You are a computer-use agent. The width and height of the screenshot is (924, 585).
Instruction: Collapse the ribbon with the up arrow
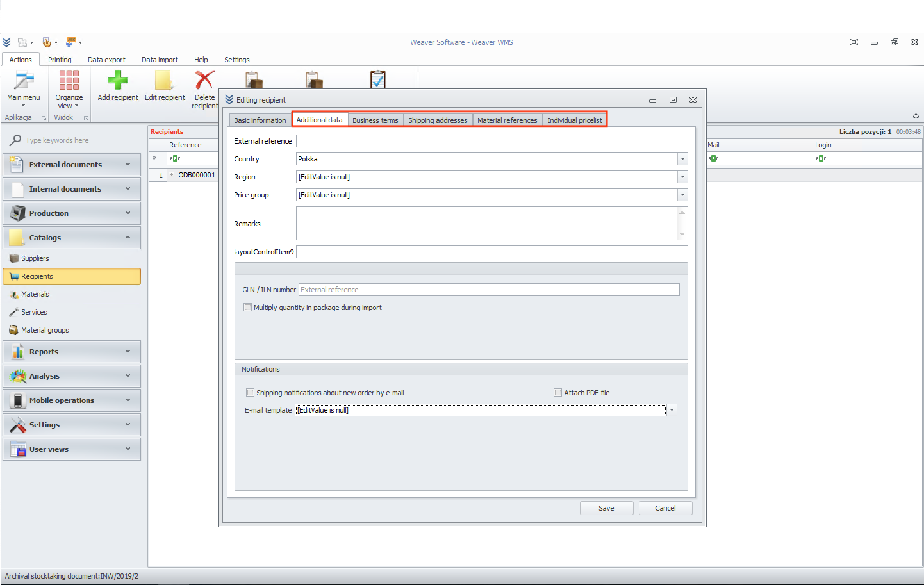[x=916, y=116]
